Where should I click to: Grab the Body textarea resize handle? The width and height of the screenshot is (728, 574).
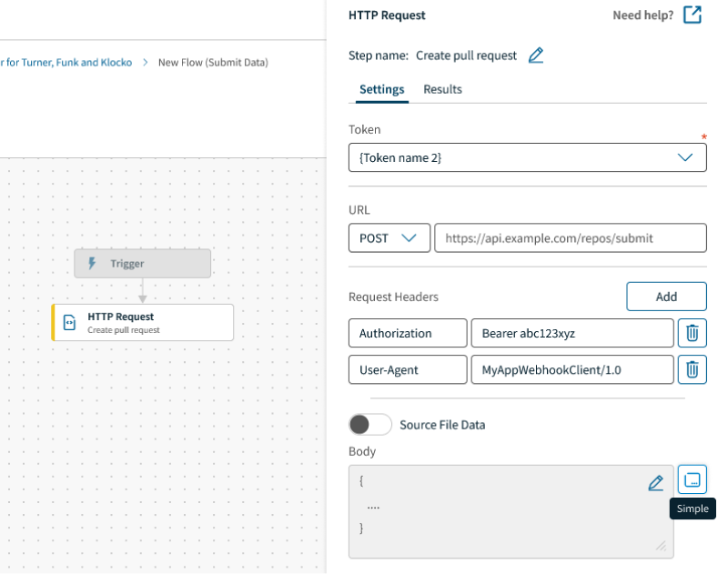(662, 546)
